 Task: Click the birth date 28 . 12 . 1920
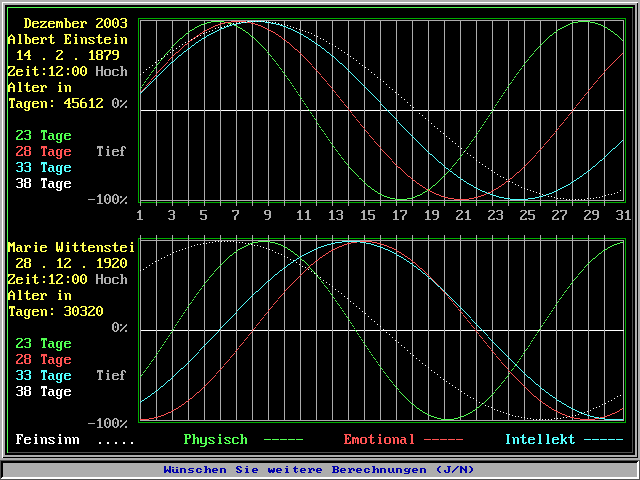(70, 263)
